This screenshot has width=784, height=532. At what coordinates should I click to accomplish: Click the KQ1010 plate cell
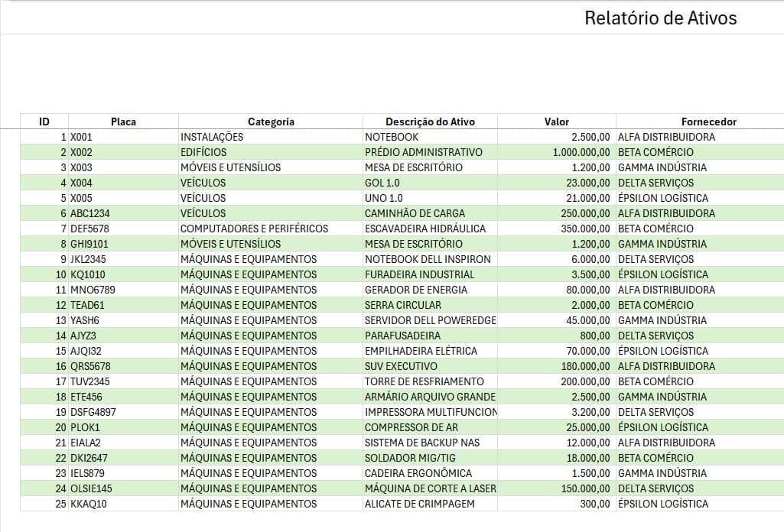[123, 274]
